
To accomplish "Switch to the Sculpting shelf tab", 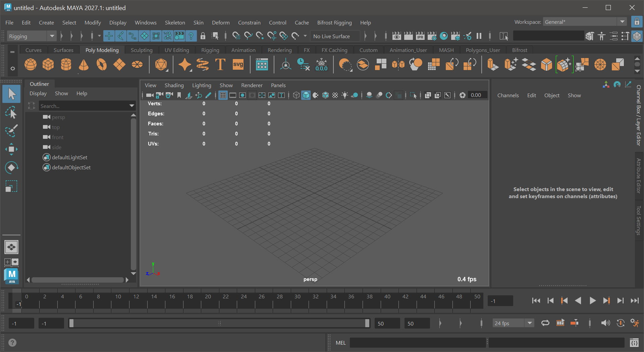I will point(142,50).
